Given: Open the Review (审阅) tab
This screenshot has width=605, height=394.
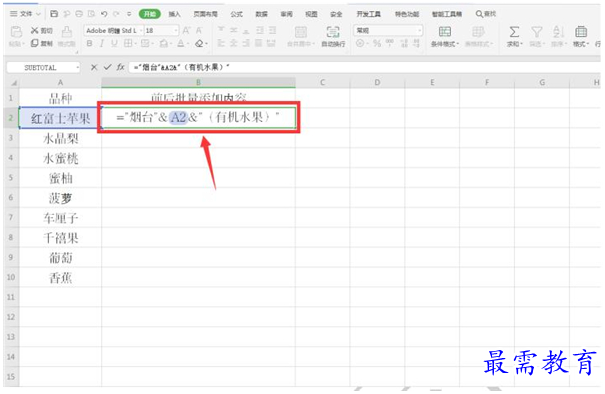Looking at the screenshot, I should pyautogui.click(x=286, y=14).
